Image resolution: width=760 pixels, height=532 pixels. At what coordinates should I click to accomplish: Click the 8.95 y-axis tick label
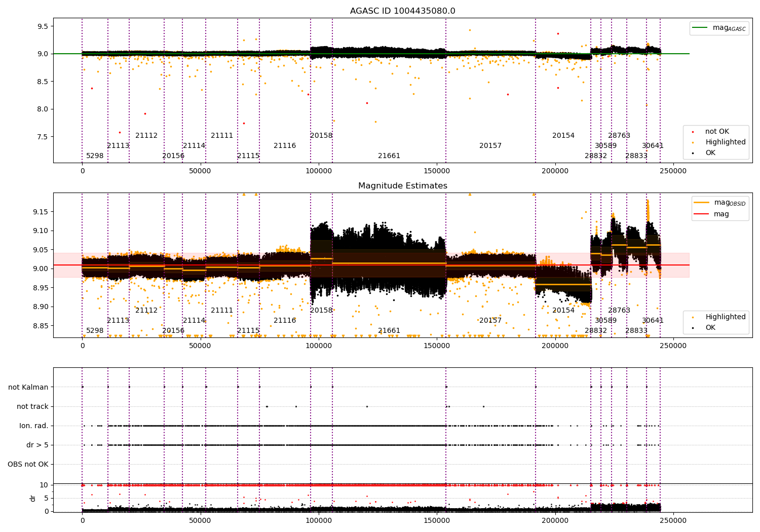click(x=41, y=288)
